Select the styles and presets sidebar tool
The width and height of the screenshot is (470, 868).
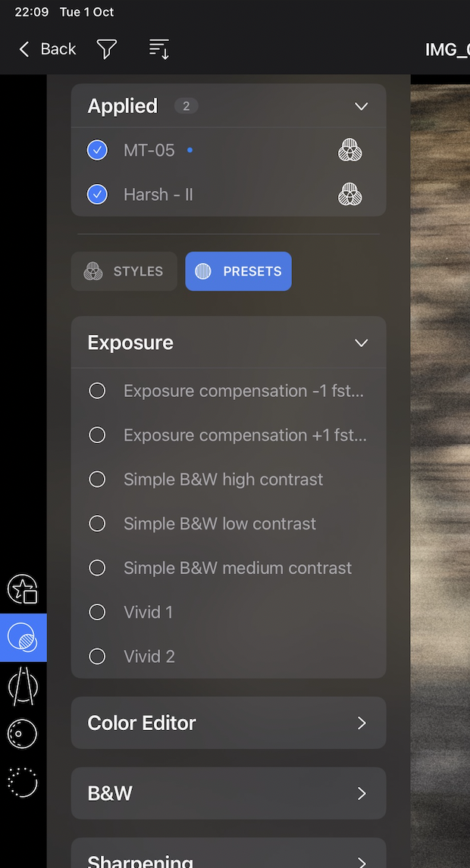(x=23, y=637)
